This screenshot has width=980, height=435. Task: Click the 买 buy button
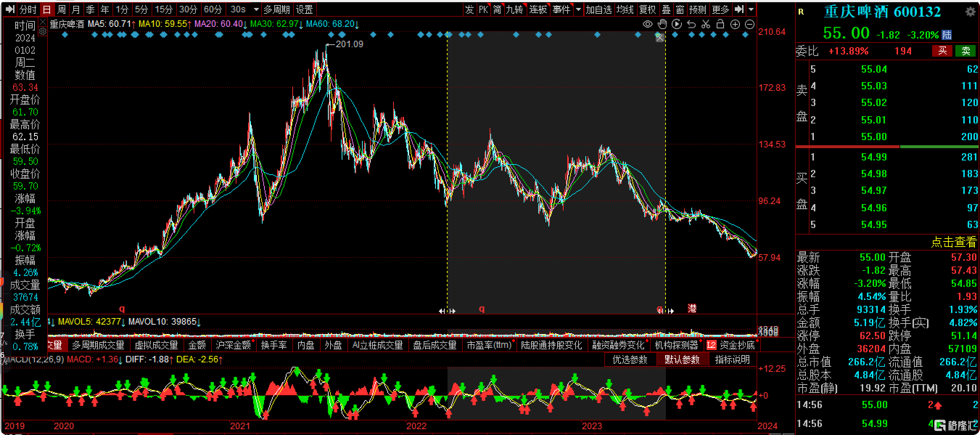coord(942,51)
